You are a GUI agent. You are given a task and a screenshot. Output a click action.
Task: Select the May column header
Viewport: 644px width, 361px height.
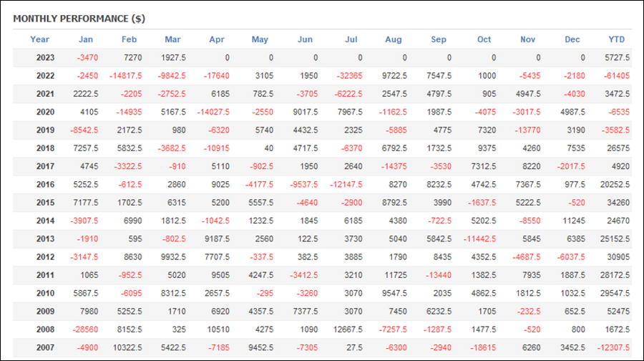pyautogui.click(x=260, y=39)
